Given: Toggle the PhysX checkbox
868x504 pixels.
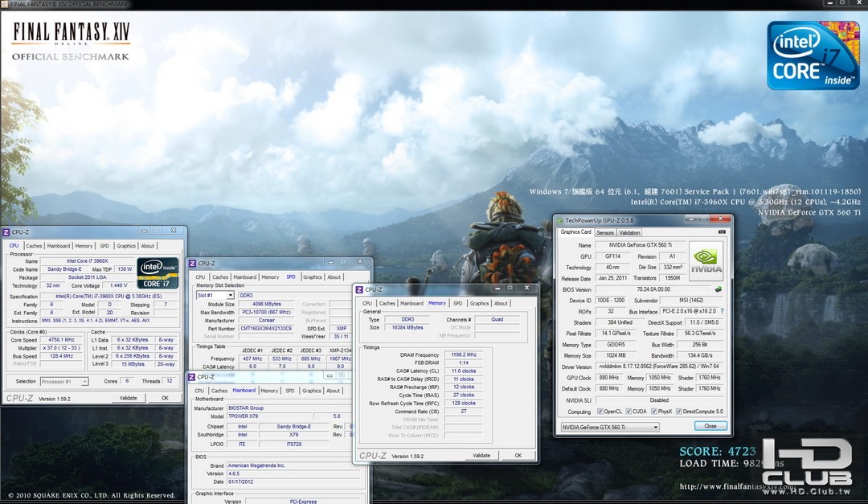Looking at the screenshot, I should click(x=653, y=412).
